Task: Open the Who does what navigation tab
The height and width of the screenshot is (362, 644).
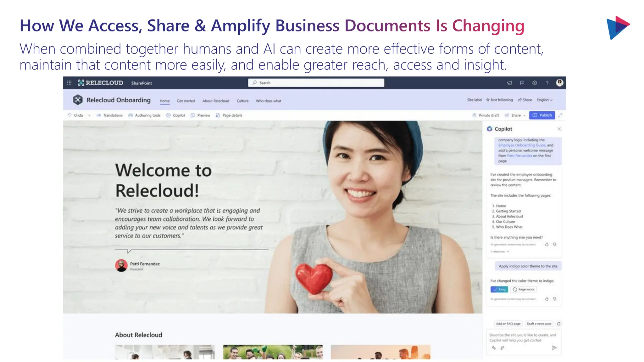Action: point(268,101)
